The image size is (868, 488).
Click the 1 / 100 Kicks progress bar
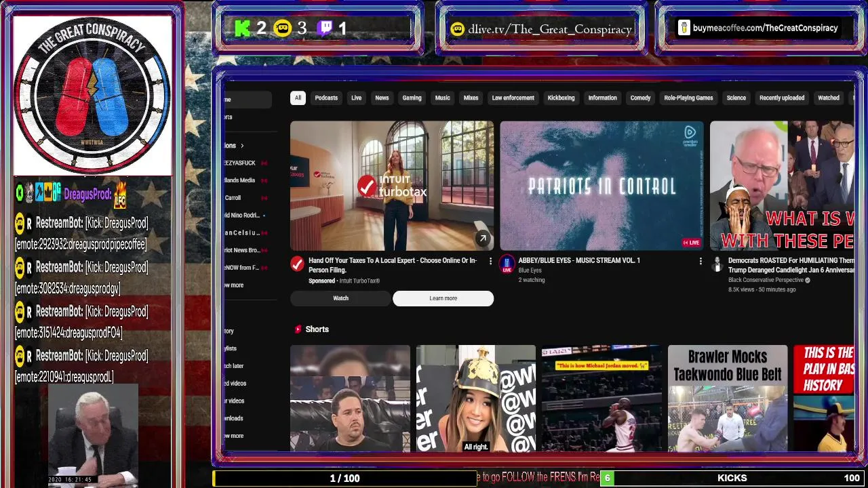[344, 478]
